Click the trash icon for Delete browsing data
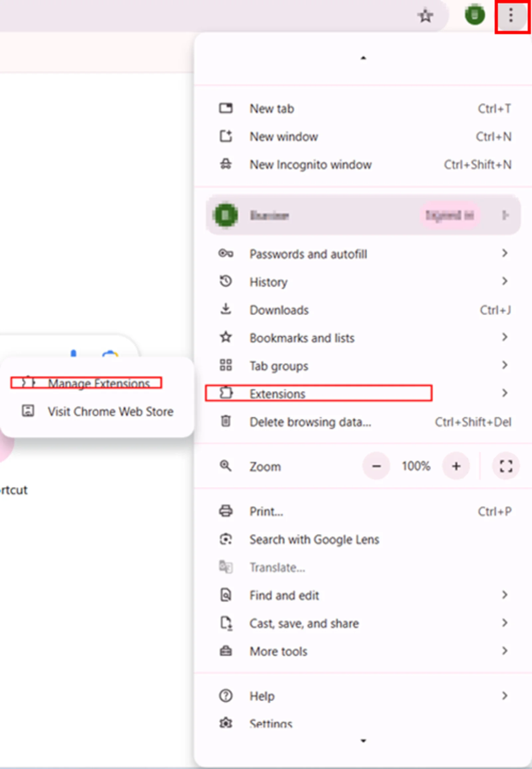The width and height of the screenshot is (532, 769). (x=226, y=421)
